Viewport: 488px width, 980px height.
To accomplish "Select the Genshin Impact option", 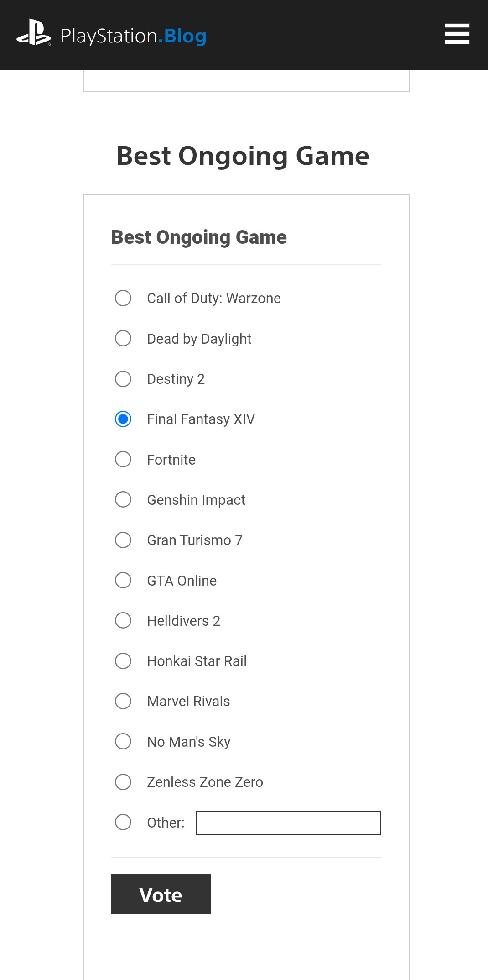I will click(x=123, y=499).
